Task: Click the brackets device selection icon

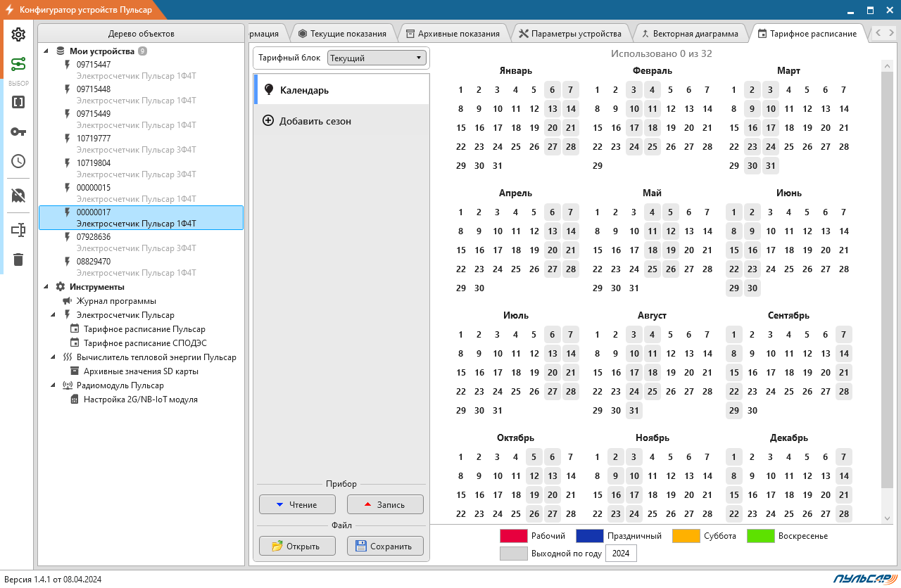Action: (x=18, y=102)
